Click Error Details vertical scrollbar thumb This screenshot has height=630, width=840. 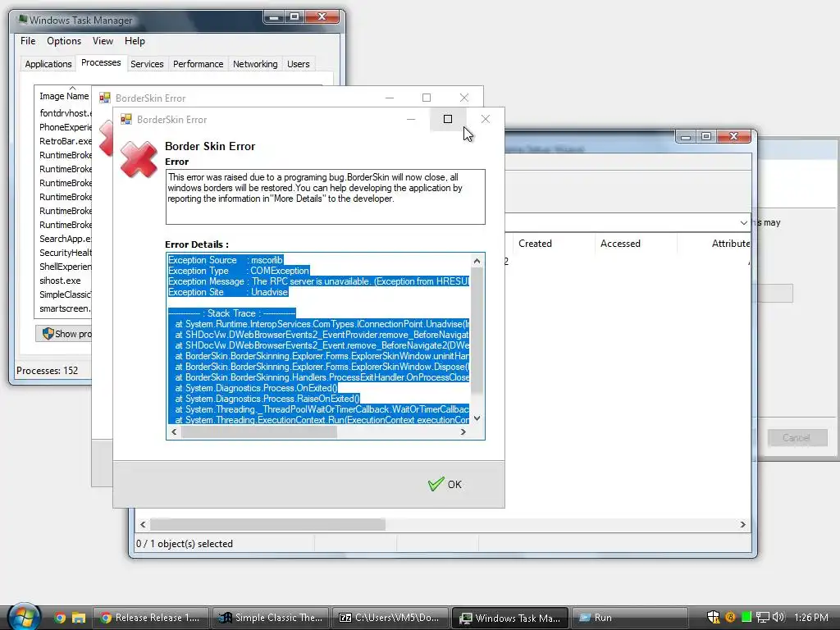point(477,330)
